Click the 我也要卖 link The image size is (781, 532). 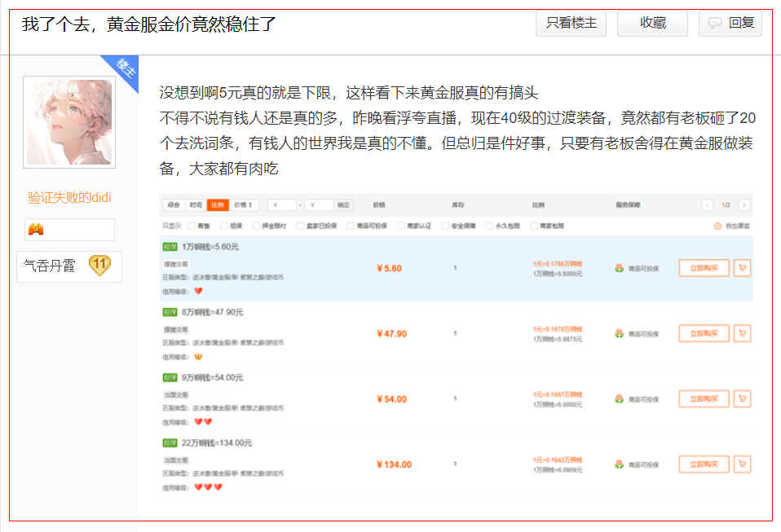coord(737,226)
